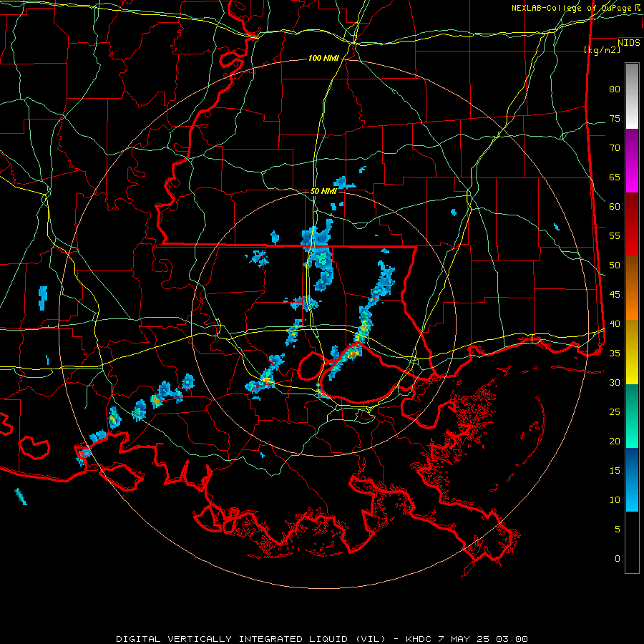
Task: Click the 70 value on the scale
Action: coord(615,148)
